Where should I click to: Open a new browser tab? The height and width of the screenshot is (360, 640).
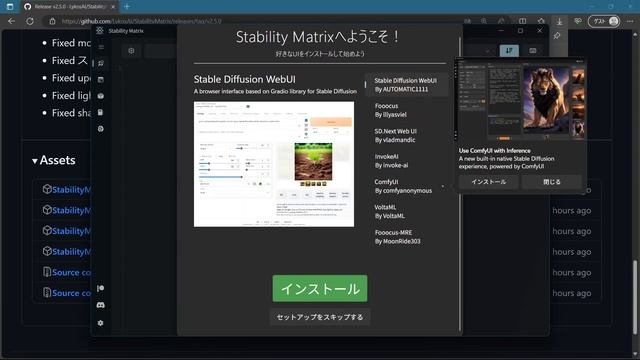(x=127, y=7)
